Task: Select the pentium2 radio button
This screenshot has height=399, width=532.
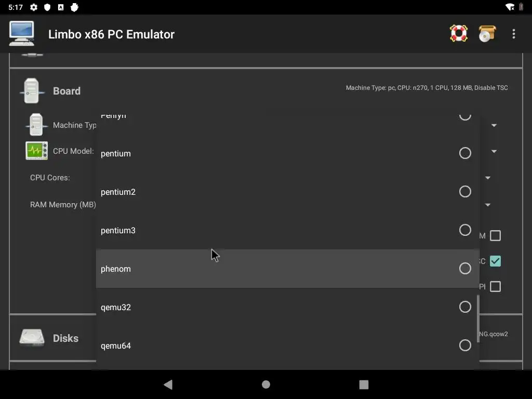Action: pyautogui.click(x=465, y=192)
